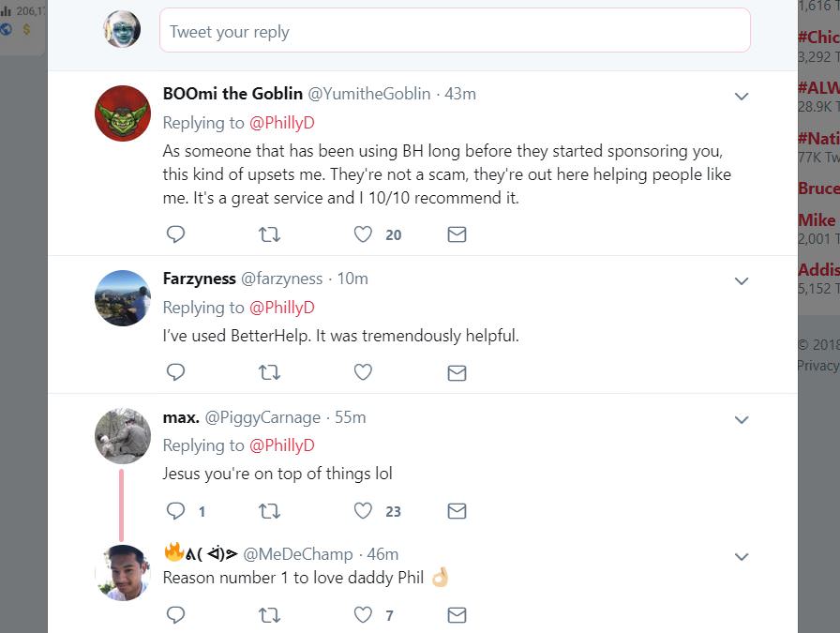The image size is (840, 633).
Task: Open the dropdown arrow on max.'s tweet
Action: [742, 420]
